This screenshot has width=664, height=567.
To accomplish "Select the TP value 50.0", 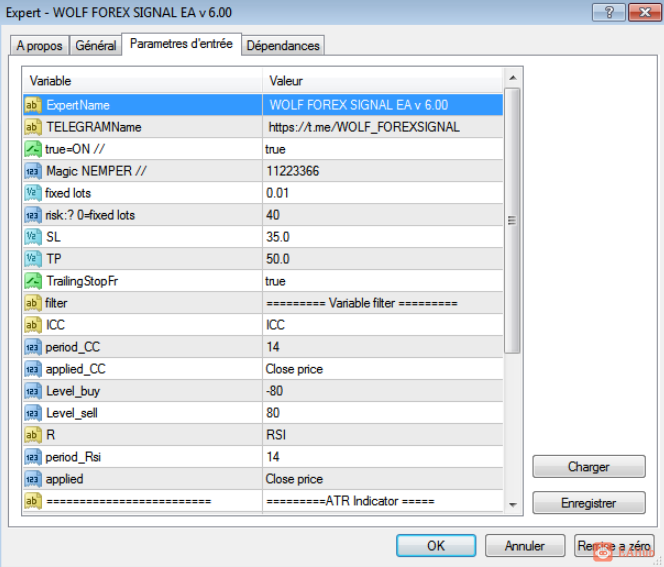I will [x=383, y=259].
